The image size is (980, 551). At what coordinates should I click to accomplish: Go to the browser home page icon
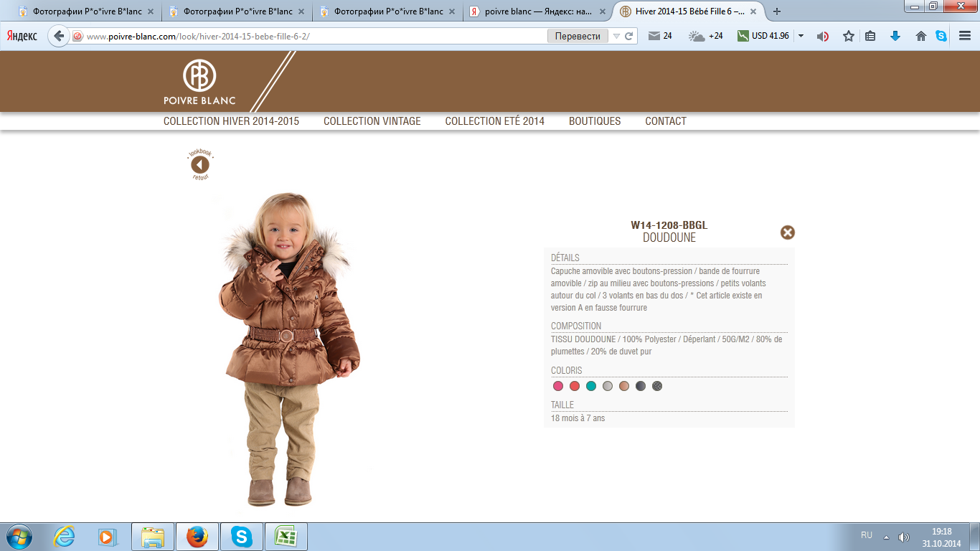921,36
